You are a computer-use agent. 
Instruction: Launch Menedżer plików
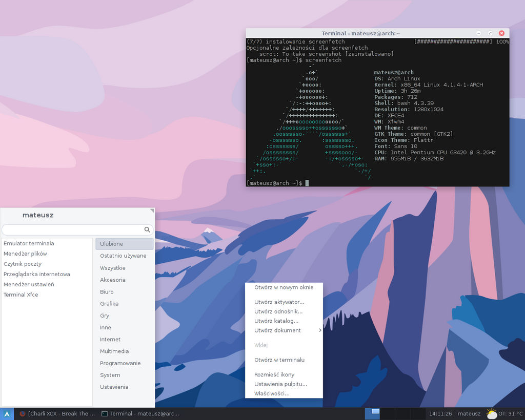[47, 254]
